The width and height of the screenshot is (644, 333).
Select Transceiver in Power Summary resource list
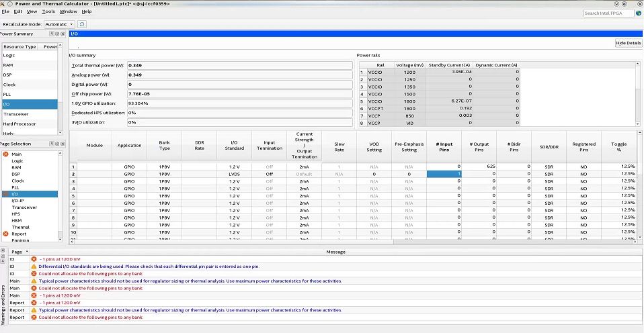tap(30, 114)
